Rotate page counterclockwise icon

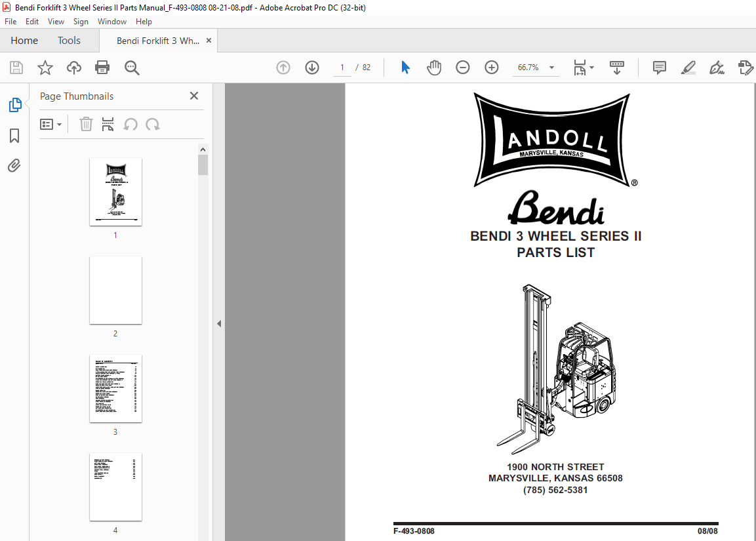(130, 125)
